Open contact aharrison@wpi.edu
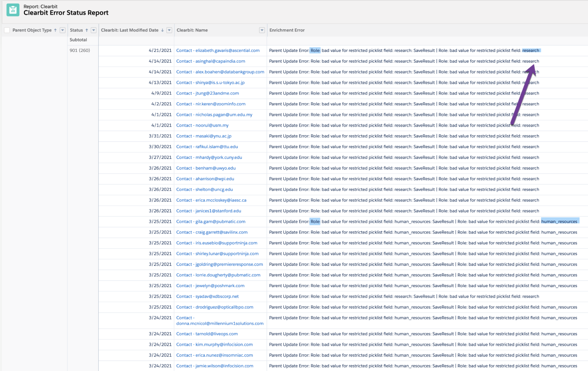The height and width of the screenshot is (371, 588). [205, 179]
